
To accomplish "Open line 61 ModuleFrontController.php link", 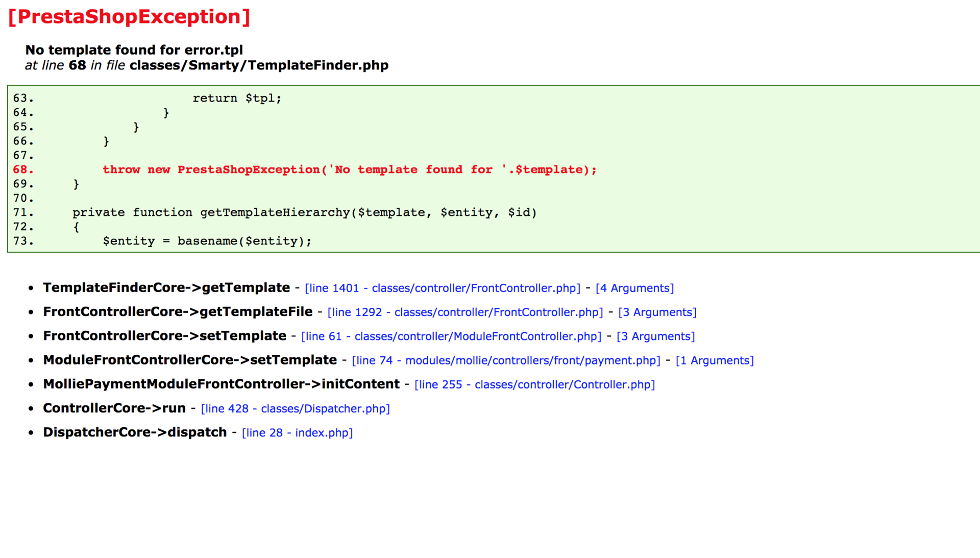I will pos(451,336).
